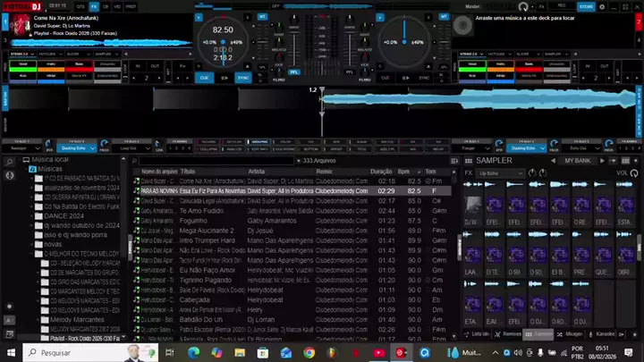This screenshot has height=362, width=644.
Task: Click the left deck SYNC button
Action: (x=243, y=78)
